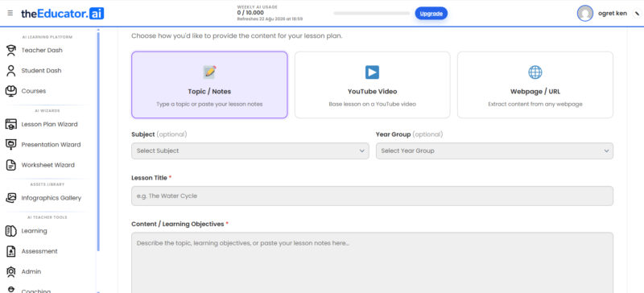Open Courses menu item
The image size is (644, 293).
34,91
